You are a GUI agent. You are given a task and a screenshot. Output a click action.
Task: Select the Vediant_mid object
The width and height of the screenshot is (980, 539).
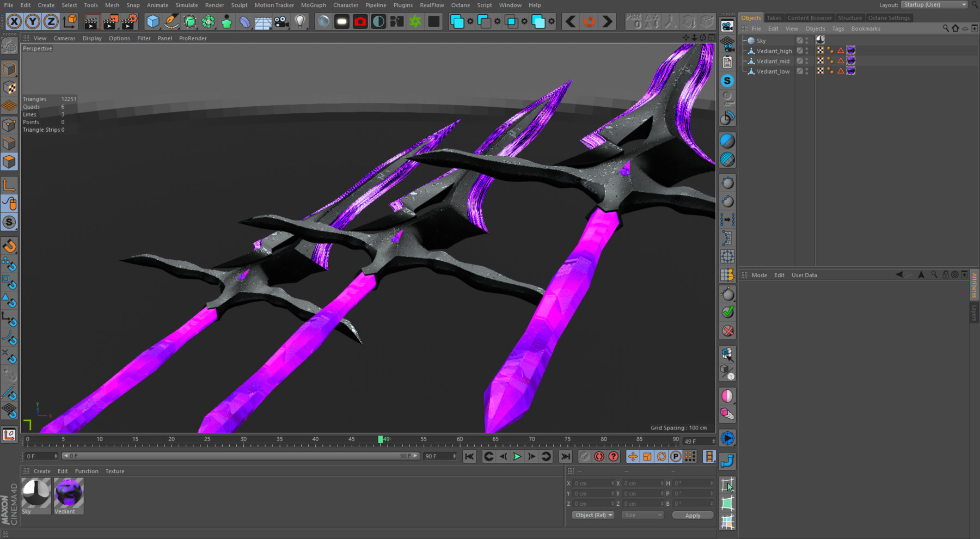click(773, 62)
